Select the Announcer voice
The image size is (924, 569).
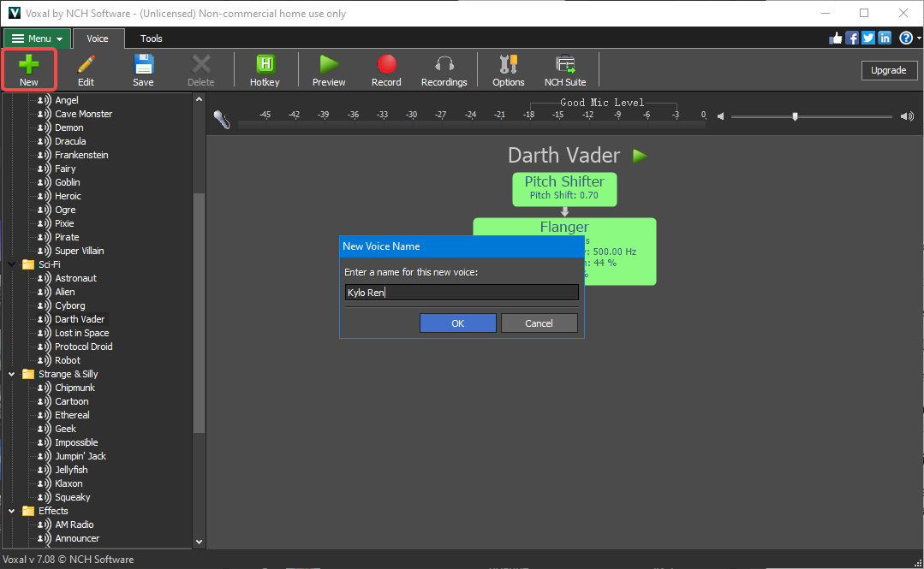(77, 538)
